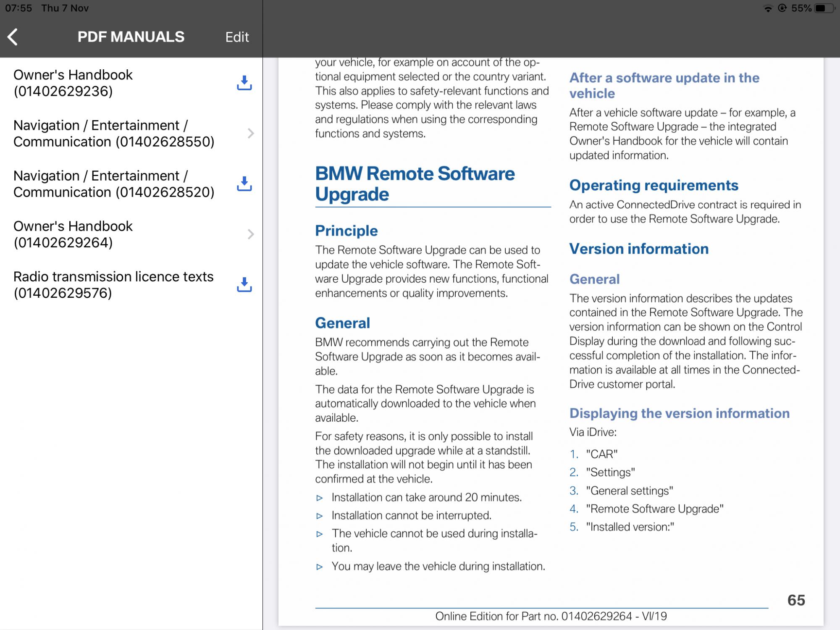Tap bullet "Installation cannot be interrupted."

pyautogui.click(x=412, y=515)
